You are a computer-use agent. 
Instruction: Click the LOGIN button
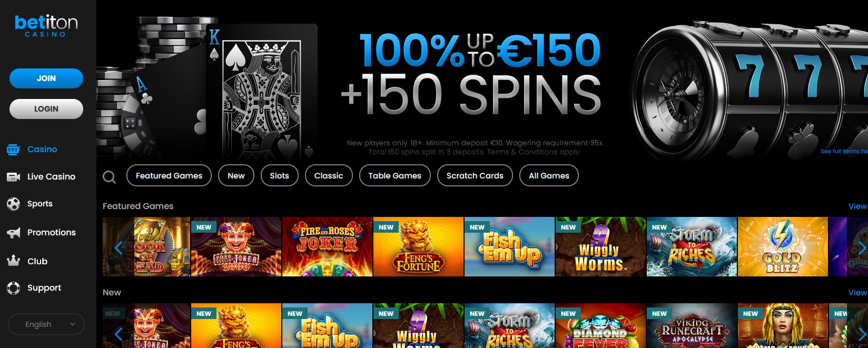pyautogui.click(x=46, y=109)
